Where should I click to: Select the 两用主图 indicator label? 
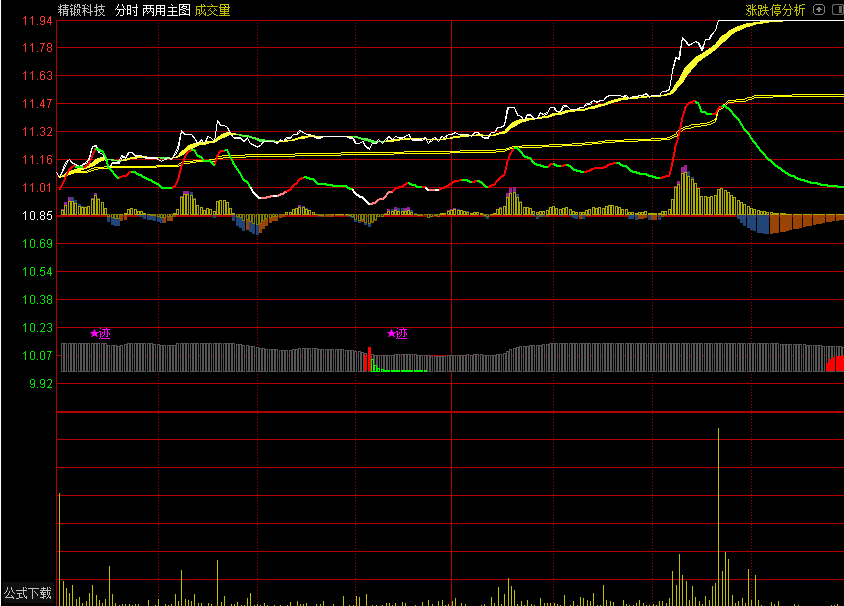166,10
